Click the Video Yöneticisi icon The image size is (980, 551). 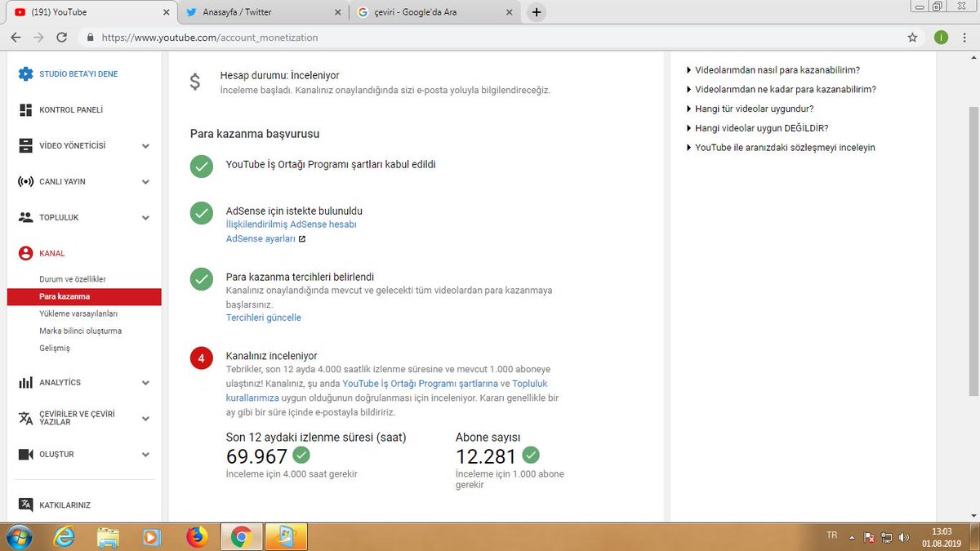click(25, 145)
